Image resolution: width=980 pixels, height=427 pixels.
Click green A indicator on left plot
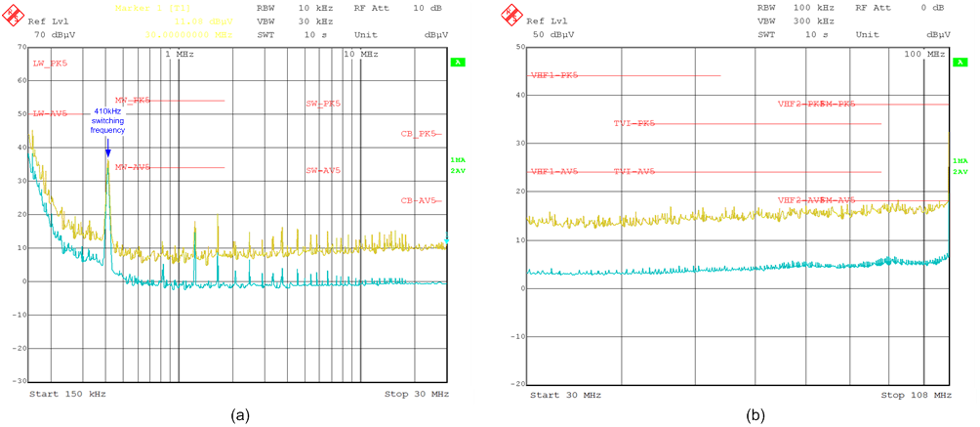point(456,63)
